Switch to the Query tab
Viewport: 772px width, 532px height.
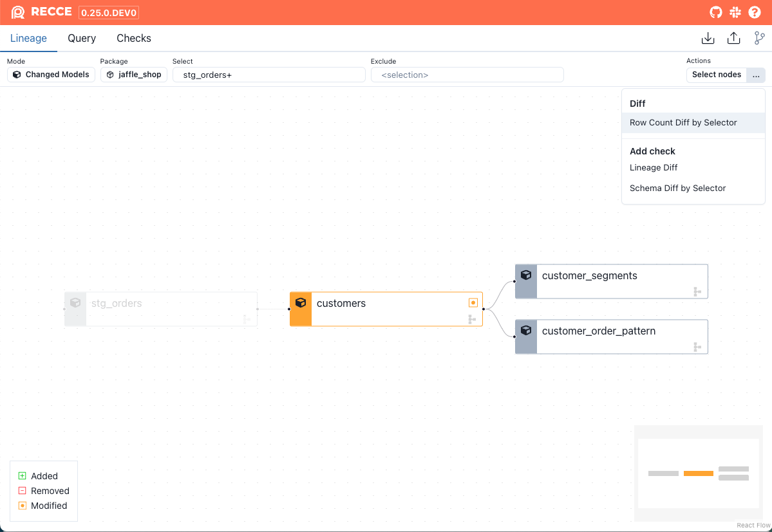(x=82, y=39)
